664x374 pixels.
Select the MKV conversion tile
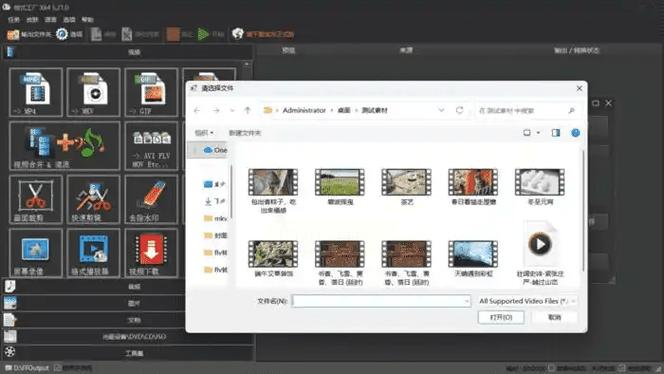(93, 92)
